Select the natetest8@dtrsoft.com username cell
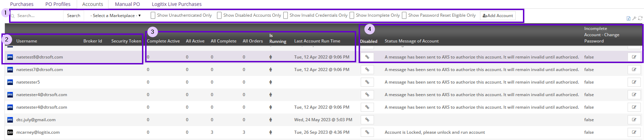 click(x=40, y=57)
